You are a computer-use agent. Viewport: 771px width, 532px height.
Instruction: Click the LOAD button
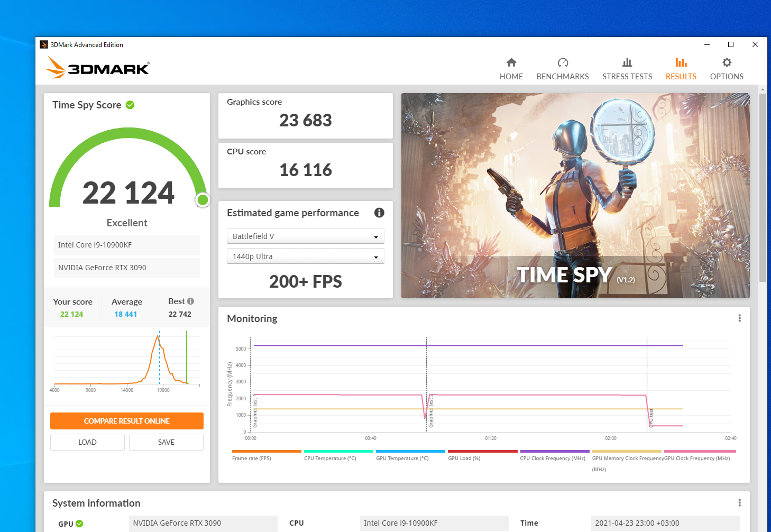click(87, 442)
